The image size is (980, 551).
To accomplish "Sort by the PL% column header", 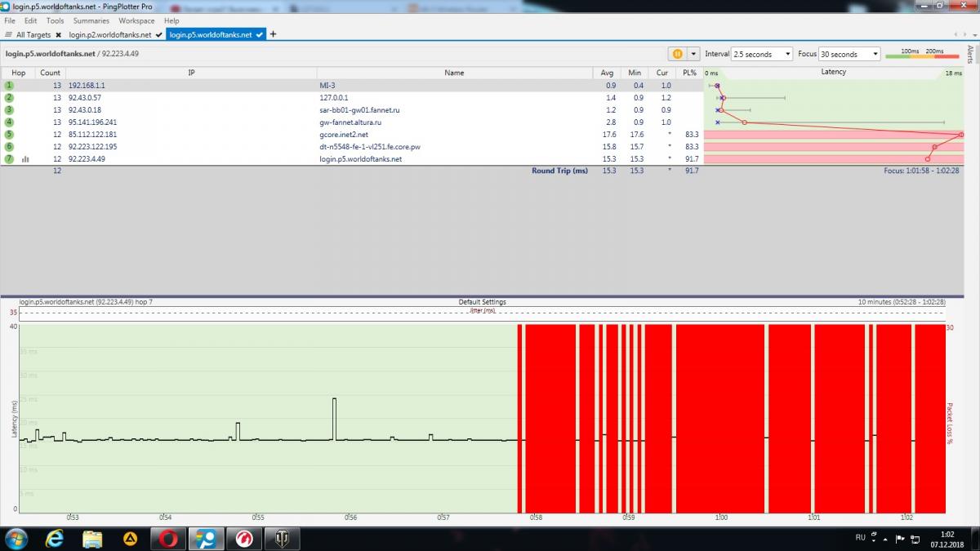I will (689, 73).
